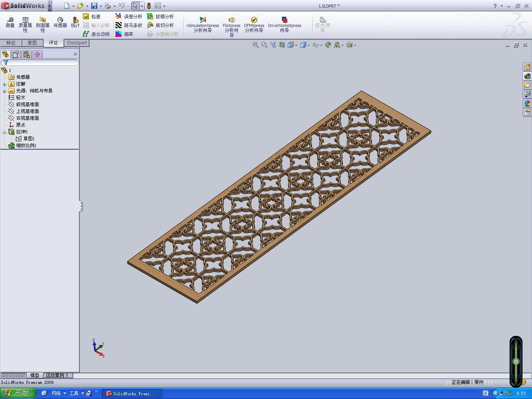
Task: Open DimXpertManager panel tab icon
Action: tap(37, 54)
